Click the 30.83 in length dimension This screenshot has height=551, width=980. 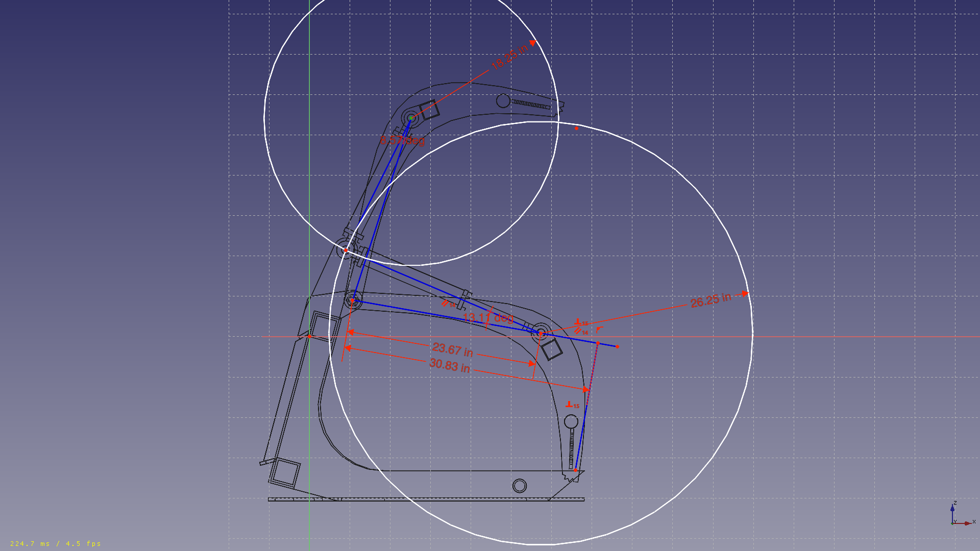click(449, 365)
